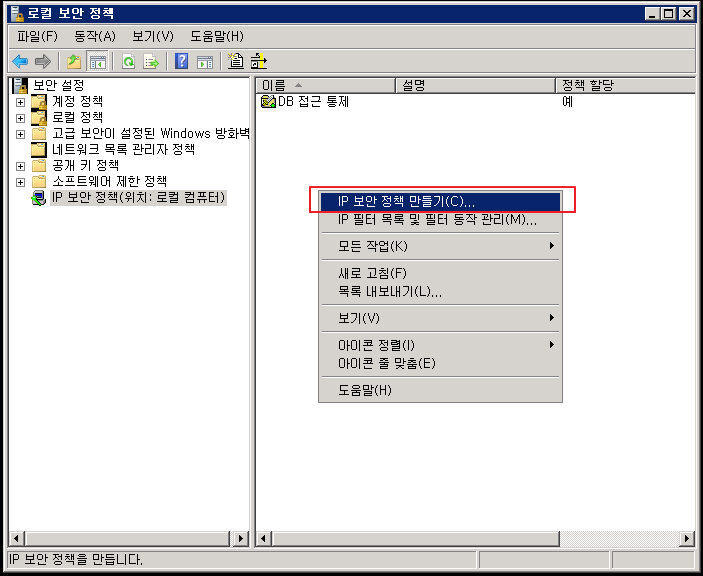Click right arrow of list pane scrollbar
Image resolution: width=703 pixels, height=576 pixels.
click(x=686, y=538)
